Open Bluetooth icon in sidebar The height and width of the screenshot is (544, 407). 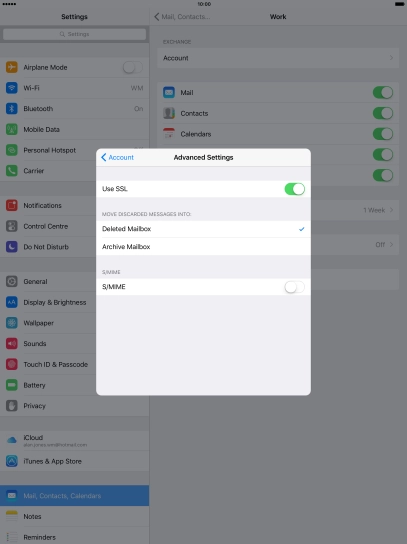(x=11, y=109)
